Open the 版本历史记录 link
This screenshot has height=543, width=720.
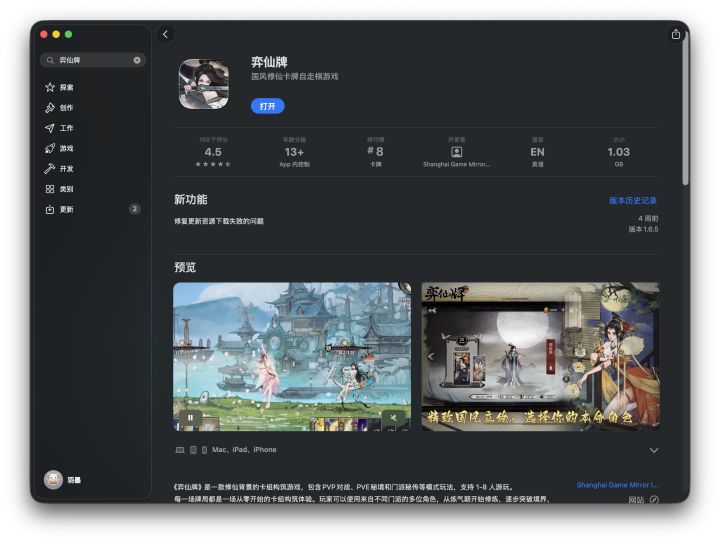coord(632,201)
